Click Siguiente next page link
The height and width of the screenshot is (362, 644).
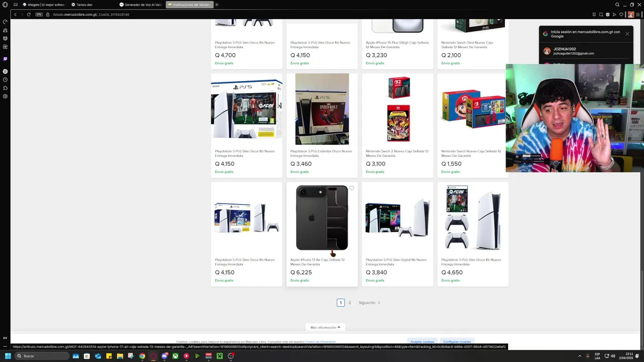pyautogui.click(x=369, y=303)
